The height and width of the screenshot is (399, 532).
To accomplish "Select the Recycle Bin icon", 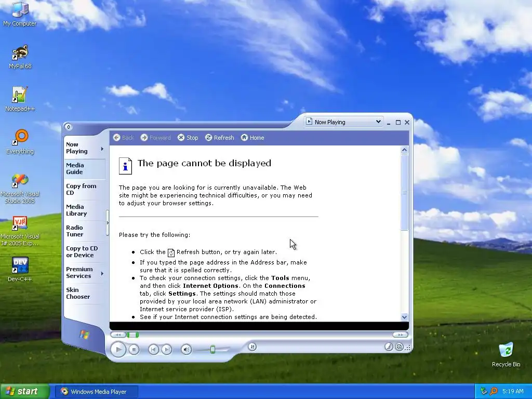I will (506, 354).
